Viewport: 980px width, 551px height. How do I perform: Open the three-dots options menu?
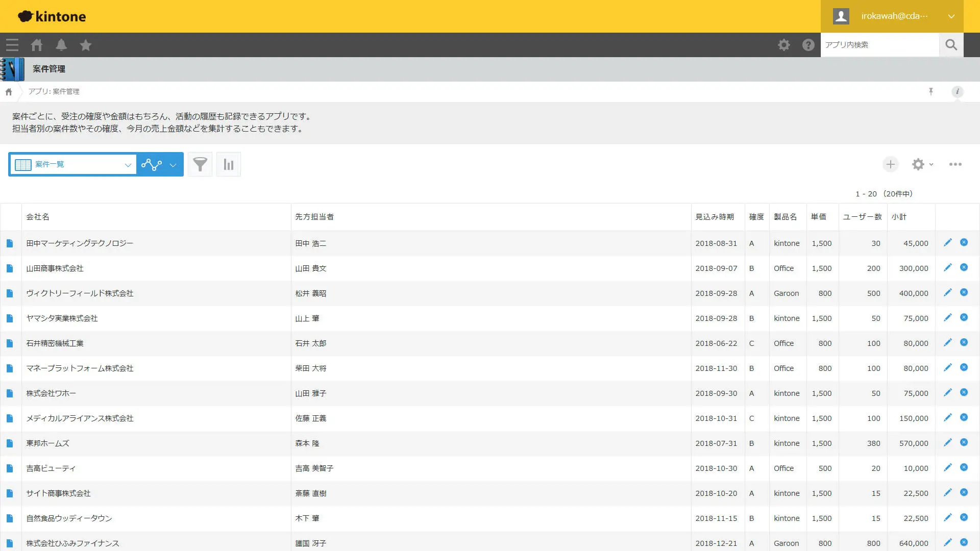pos(955,164)
